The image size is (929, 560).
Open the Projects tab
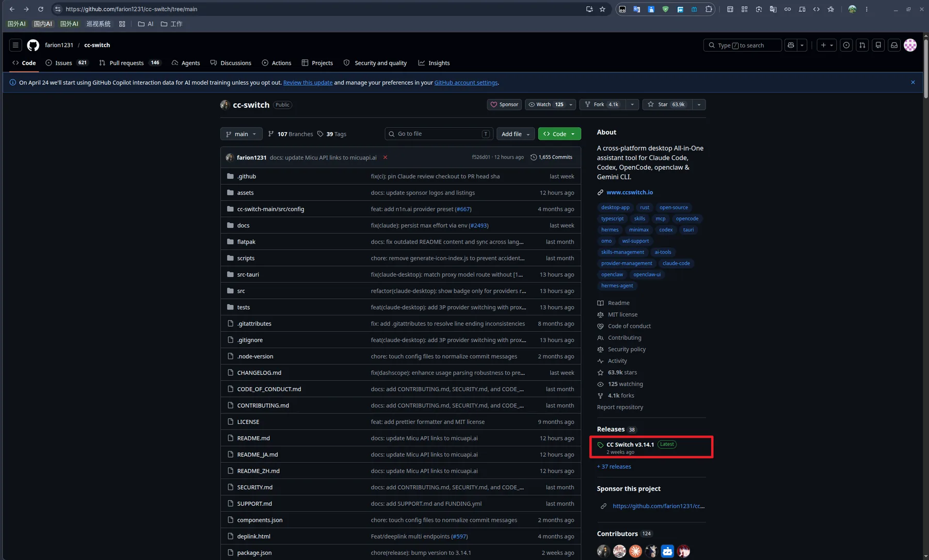(317, 63)
